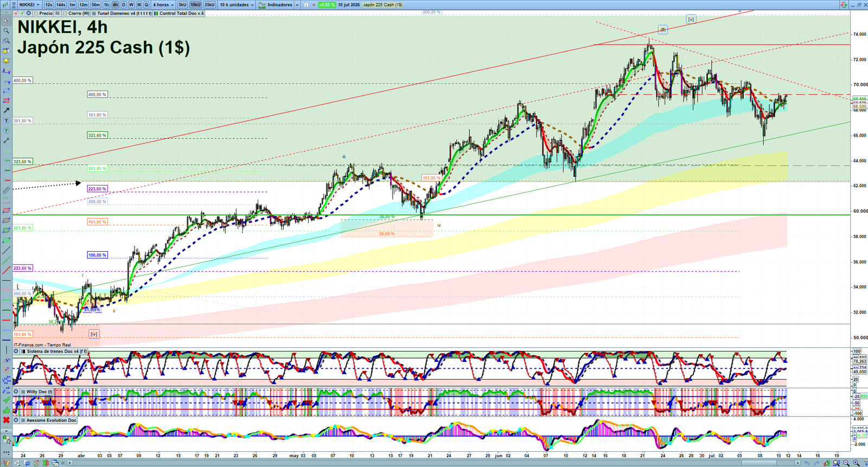Switch to the D daily timeframe
The image size is (868, 467).
(x=123, y=5)
